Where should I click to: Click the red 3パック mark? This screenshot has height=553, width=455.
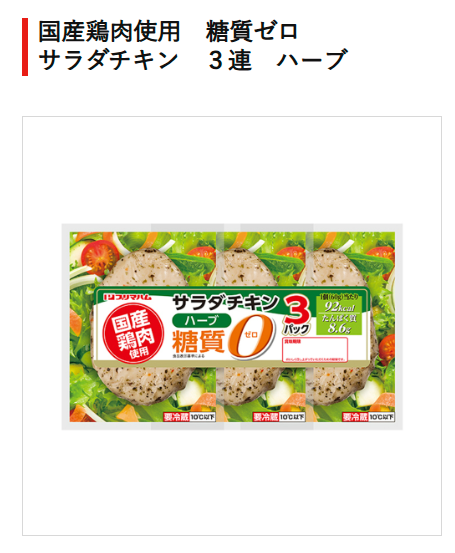pyautogui.click(x=297, y=315)
